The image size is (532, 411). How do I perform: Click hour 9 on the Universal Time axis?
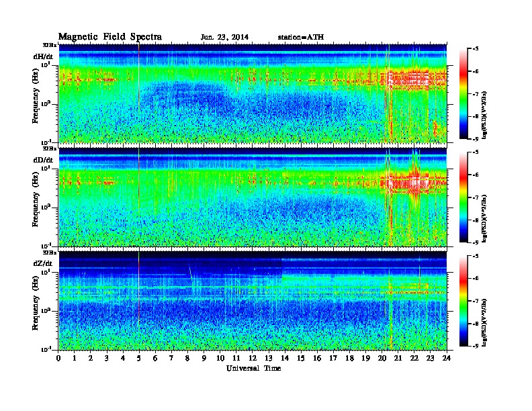(x=204, y=358)
